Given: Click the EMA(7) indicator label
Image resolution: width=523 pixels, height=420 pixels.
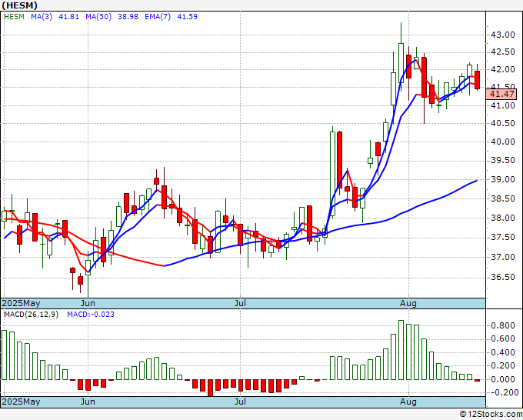Looking at the screenshot, I should point(158,16).
